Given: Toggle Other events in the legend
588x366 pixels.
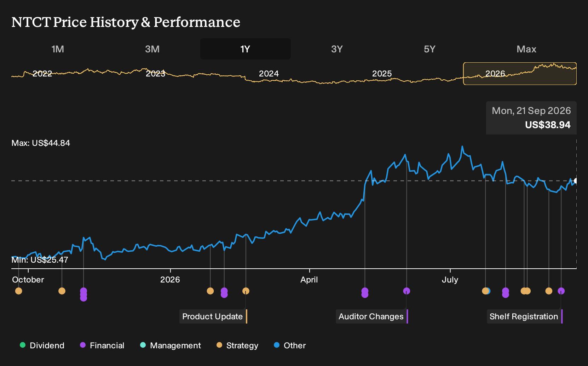Looking at the screenshot, I should point(290,345).
